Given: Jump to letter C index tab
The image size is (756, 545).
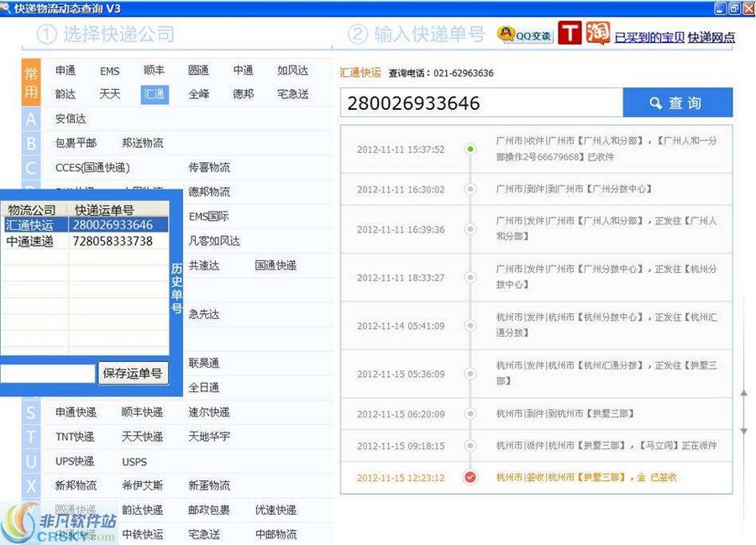Looking at the screenshot, I should [31, 168].
